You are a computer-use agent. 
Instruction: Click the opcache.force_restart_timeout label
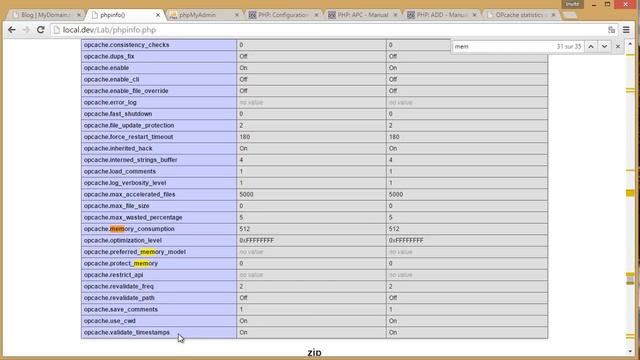coord(129,137)
